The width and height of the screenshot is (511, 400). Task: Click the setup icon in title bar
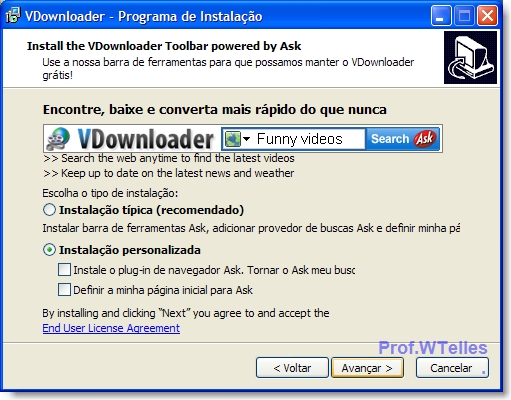(x=13, y=16)
